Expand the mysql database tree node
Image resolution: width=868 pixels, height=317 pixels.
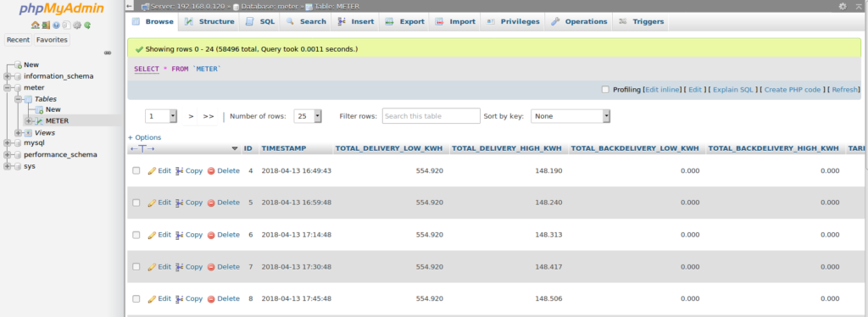click(x=7, y=142)
